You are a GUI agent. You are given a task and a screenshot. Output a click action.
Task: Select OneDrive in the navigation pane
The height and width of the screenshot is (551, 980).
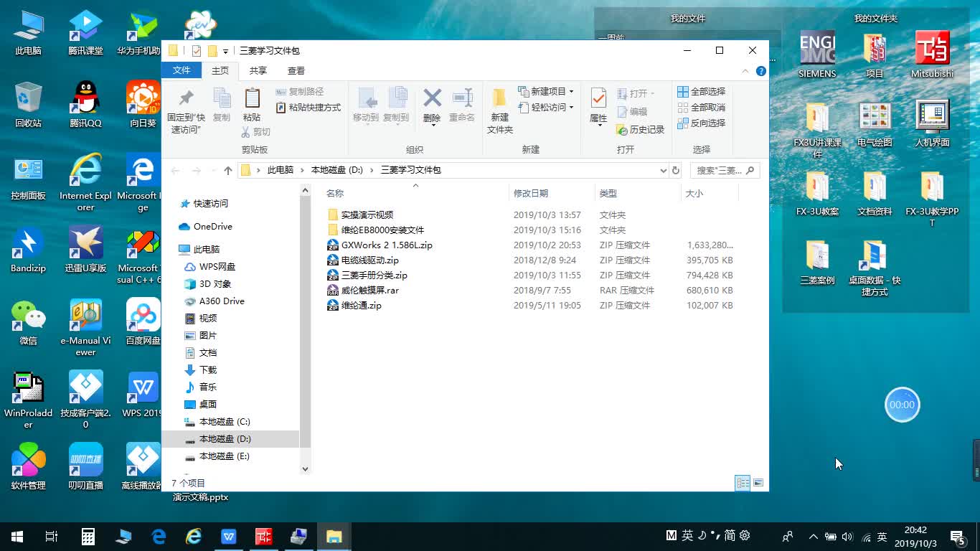tap(212, 227)
